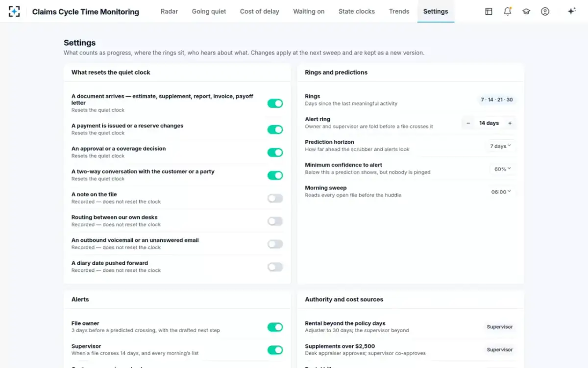Click Supervisor badge for supplements over $2,500
Screen dimensions: 588x368
(499, 350)
